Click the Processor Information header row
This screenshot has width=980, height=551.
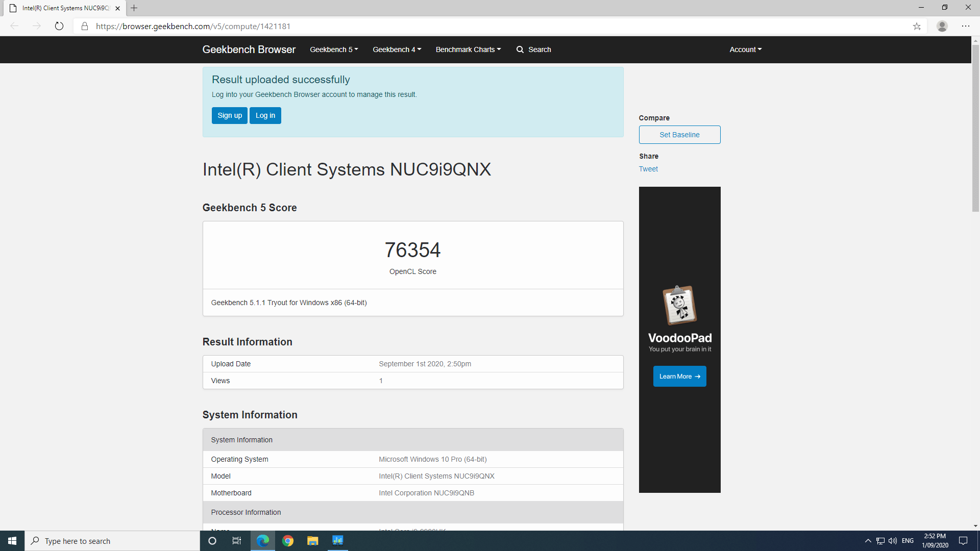coord(413,512)
